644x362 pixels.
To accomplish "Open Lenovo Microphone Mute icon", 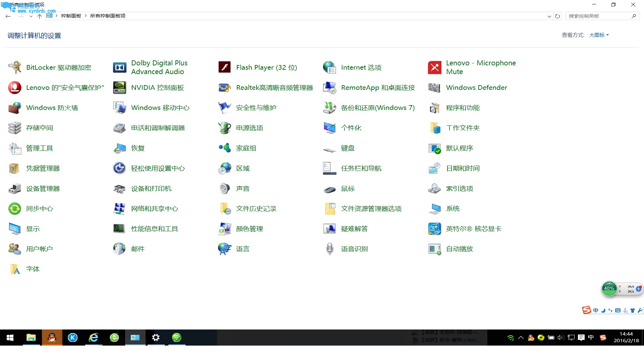I will click(x=435, y=67).
